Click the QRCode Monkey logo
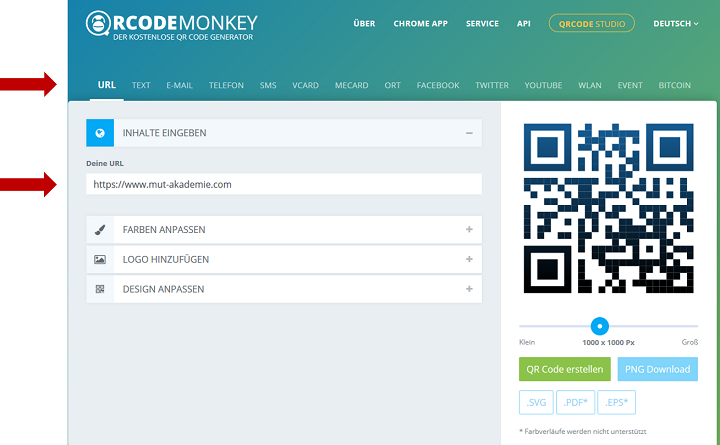This screenshot has height=445, width=720. pos(171,26)
